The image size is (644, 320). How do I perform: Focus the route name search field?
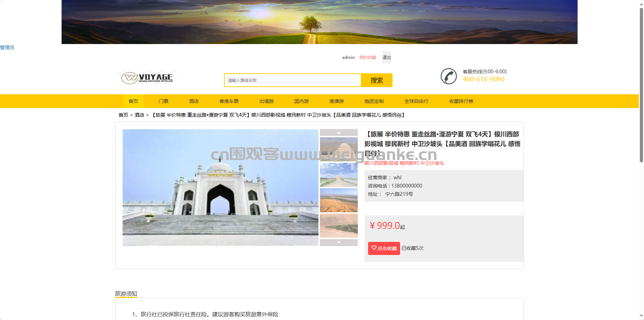[x=292, y=80]
